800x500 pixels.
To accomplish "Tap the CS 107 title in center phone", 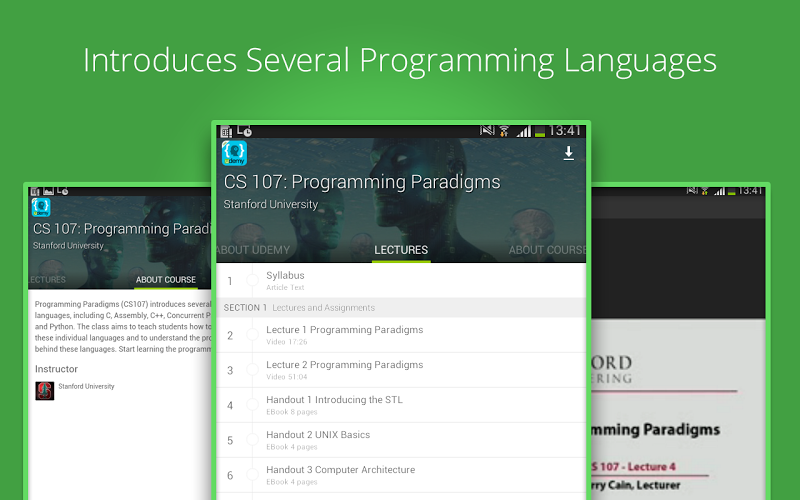I will point(362,182).
